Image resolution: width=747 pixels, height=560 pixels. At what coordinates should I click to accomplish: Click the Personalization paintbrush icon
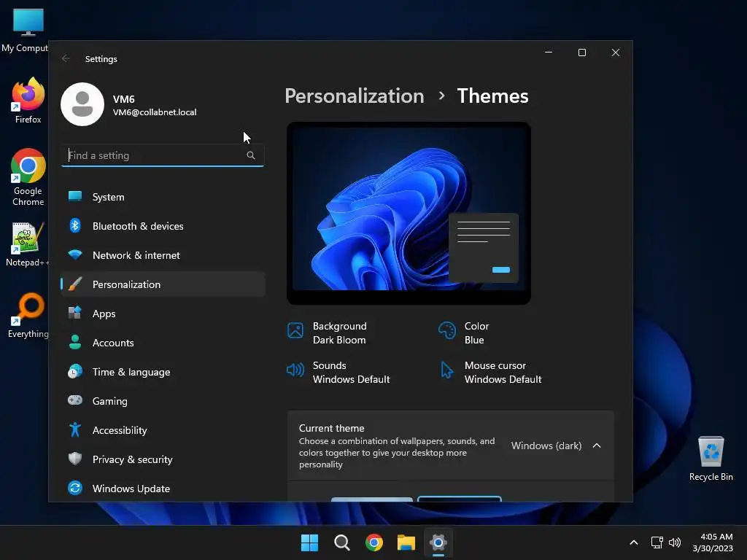click(75, 284)
